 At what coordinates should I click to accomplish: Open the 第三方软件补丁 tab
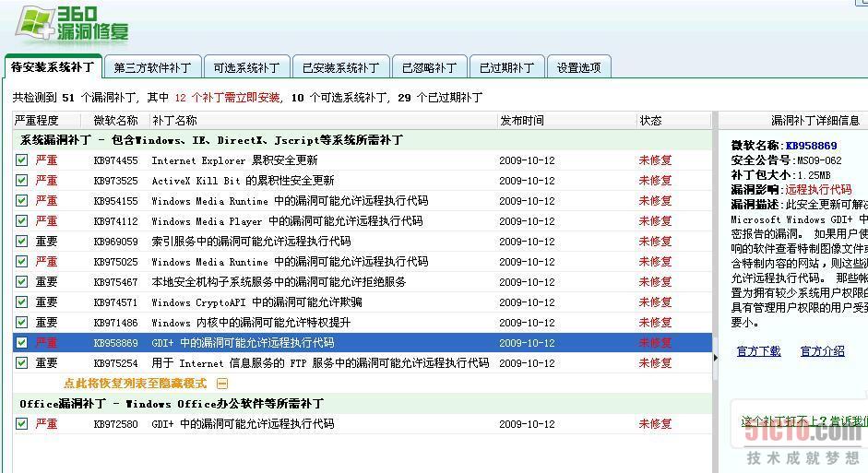click(152, 67)
